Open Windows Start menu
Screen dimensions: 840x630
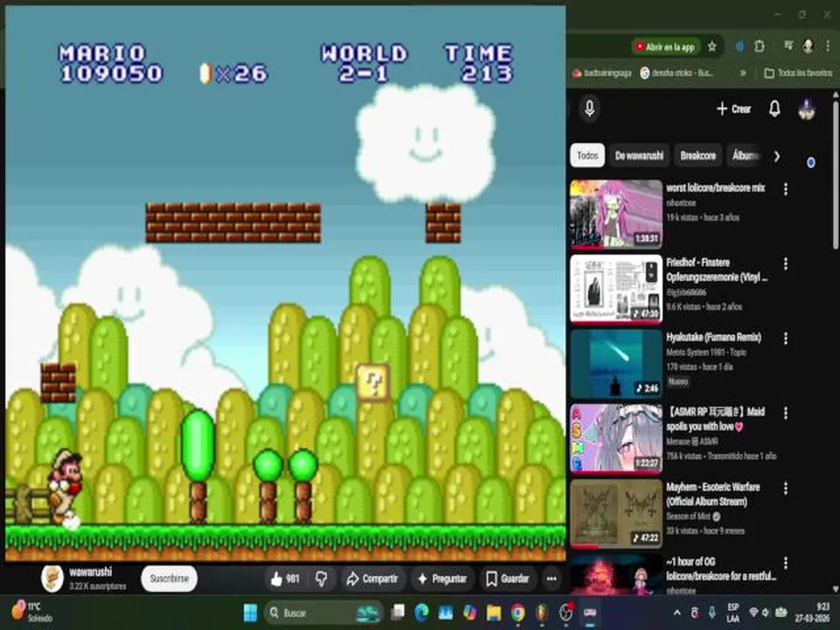[250, 612]
